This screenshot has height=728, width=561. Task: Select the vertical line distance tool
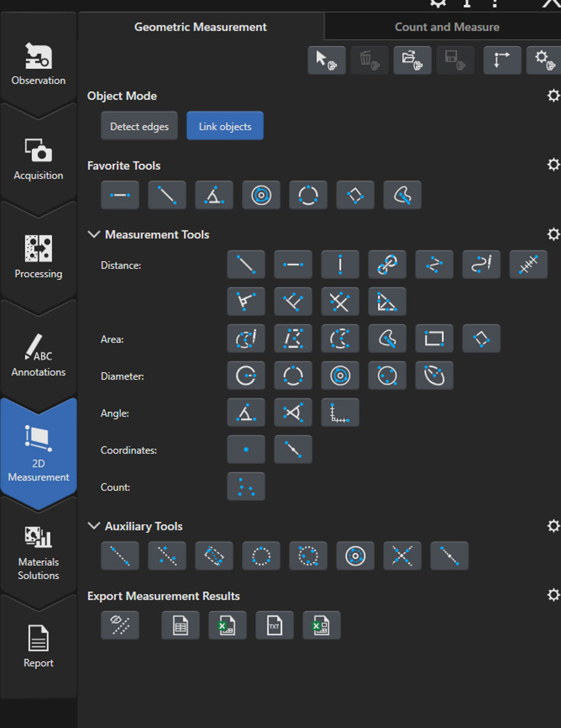[x=340, y=265]
